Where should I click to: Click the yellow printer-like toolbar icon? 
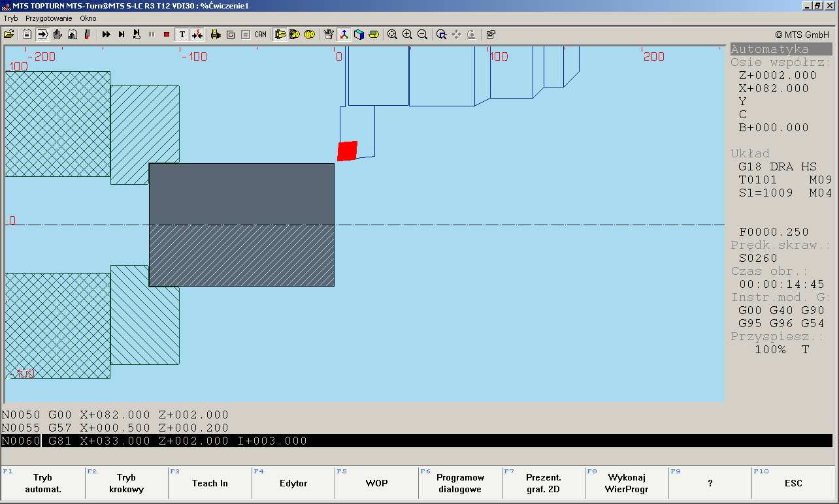point(215,34)
